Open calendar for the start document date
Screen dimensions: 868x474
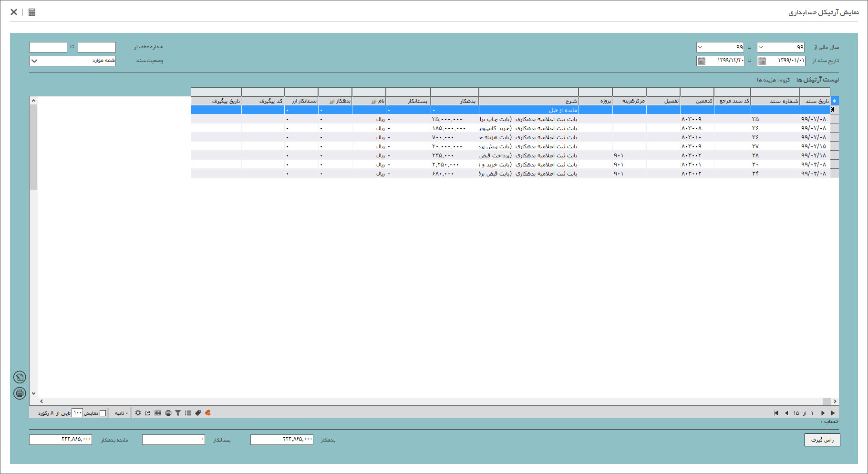(x=762, y=61)
